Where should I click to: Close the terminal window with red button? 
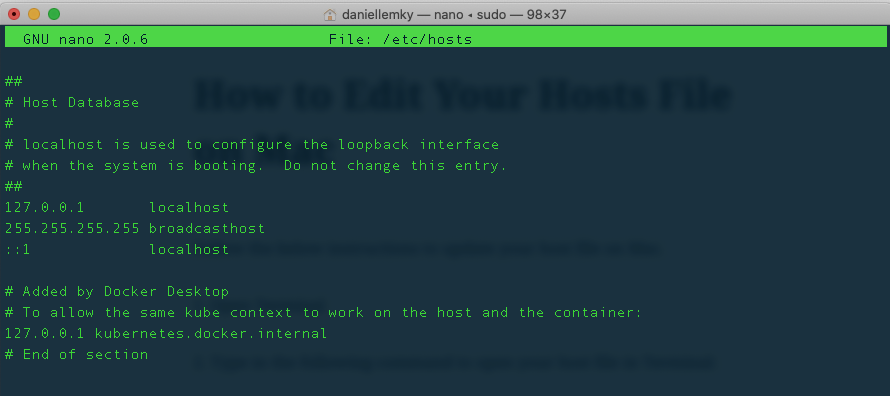(x=12, y=14)
